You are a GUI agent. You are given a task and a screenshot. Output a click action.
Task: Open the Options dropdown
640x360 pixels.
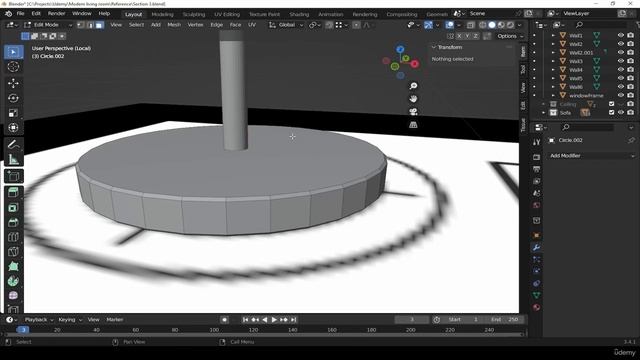[x=509, y=36]
